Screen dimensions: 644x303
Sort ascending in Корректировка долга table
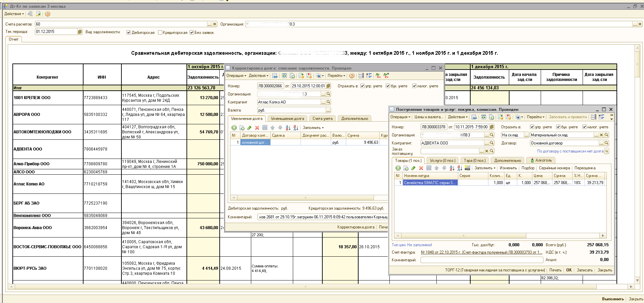288,128
